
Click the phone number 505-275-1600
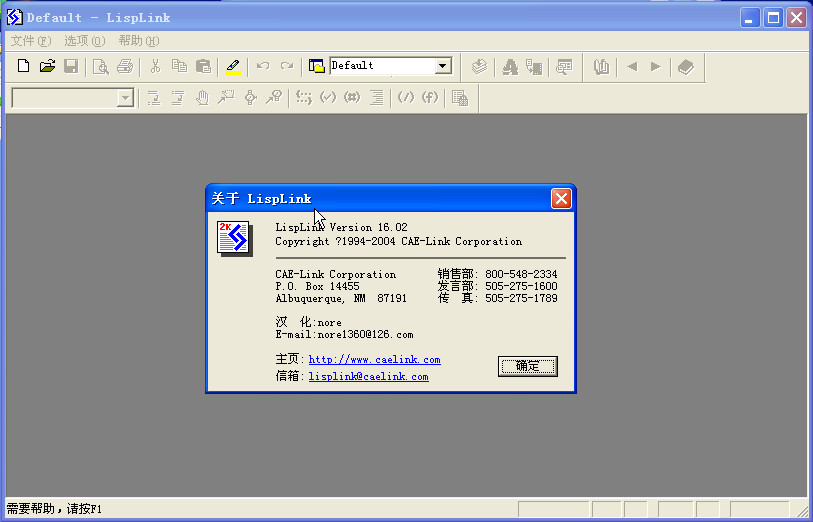[521, 286]
